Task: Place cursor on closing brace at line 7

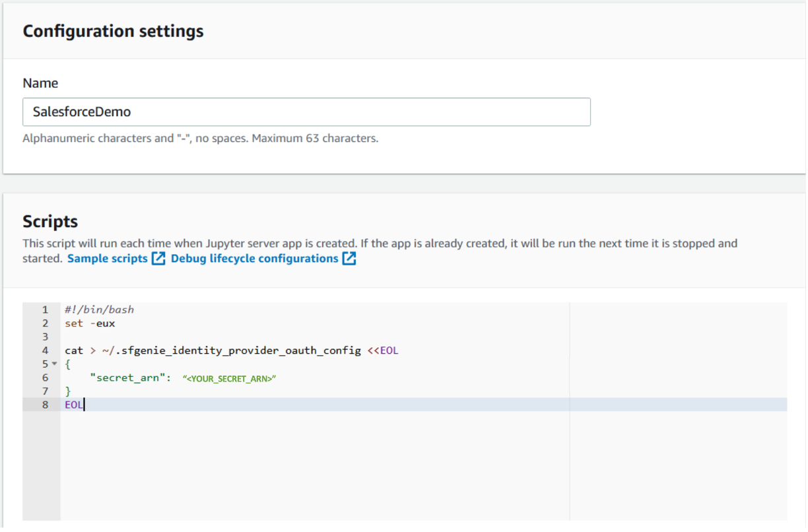Action: coord(67,391)
